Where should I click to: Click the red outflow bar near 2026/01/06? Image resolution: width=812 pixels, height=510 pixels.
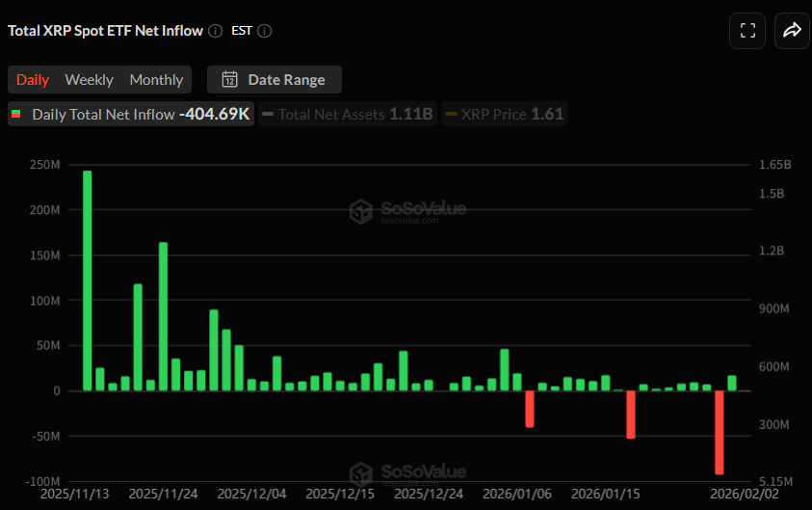click(x=530, y=408)
